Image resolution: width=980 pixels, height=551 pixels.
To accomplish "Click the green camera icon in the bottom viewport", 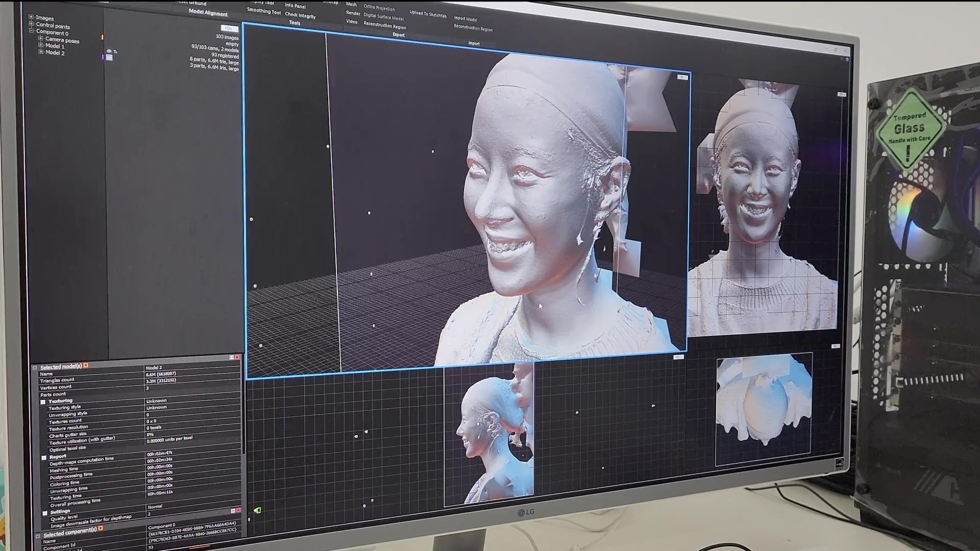I will click(x=257, y=510).
